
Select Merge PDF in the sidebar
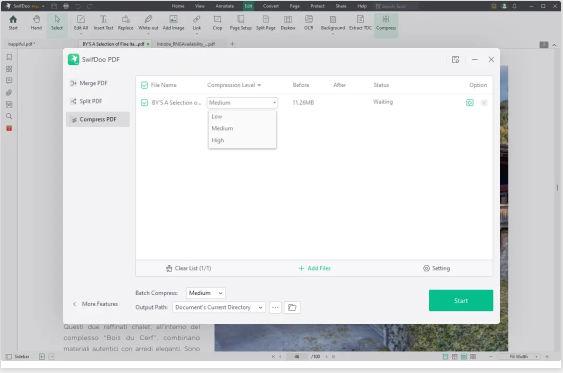click(x=98, y=83)
